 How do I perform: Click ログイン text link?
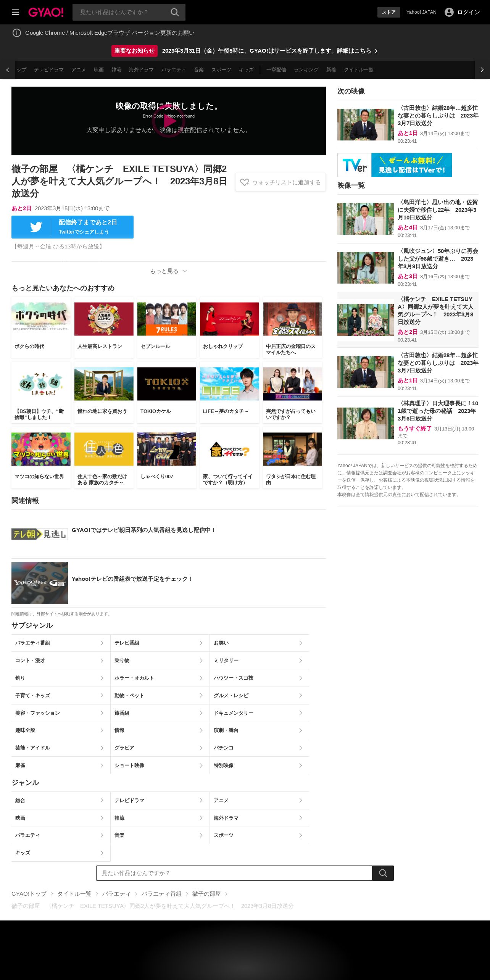[x=469, y=12]
